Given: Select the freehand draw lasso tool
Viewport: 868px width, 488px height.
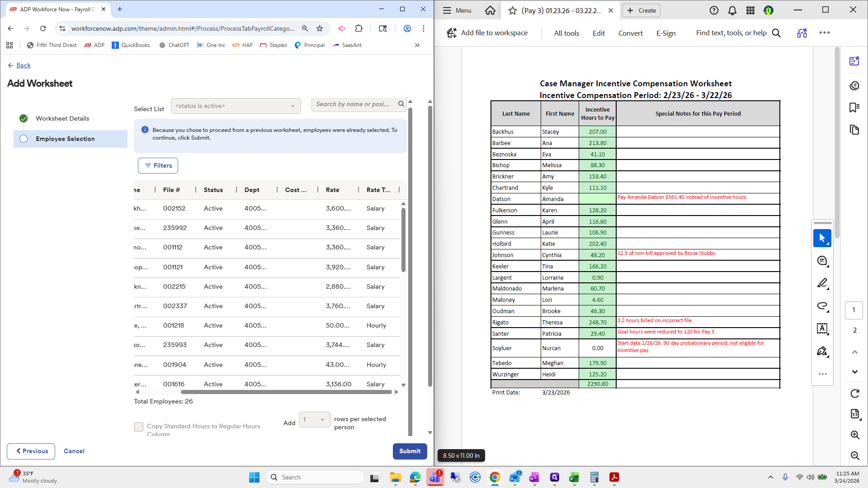Looking at the screenshot, I should coord(822,306).
